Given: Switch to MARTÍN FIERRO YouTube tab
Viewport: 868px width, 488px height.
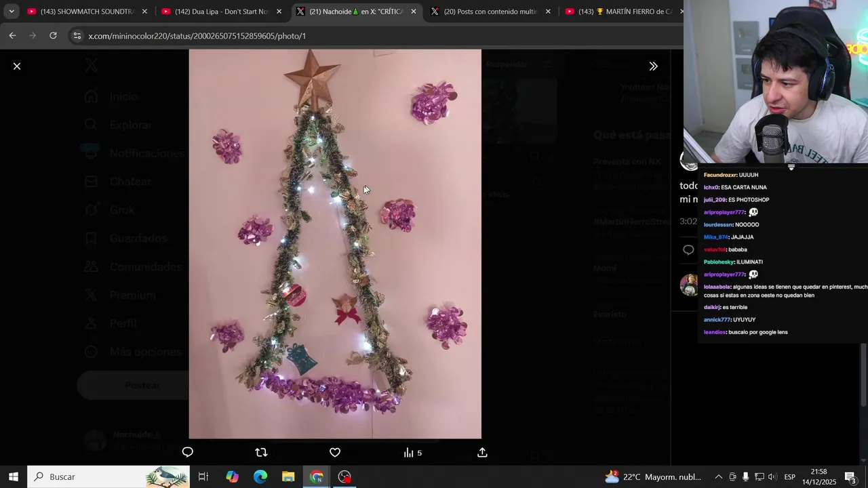Looking at the screenshot, I should coord(620,12).
